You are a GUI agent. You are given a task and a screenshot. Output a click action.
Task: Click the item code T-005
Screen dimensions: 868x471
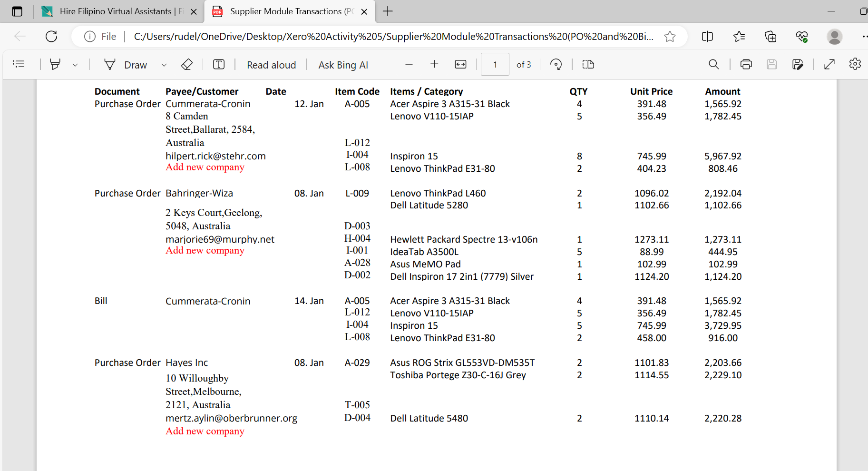tap(357, 405)
